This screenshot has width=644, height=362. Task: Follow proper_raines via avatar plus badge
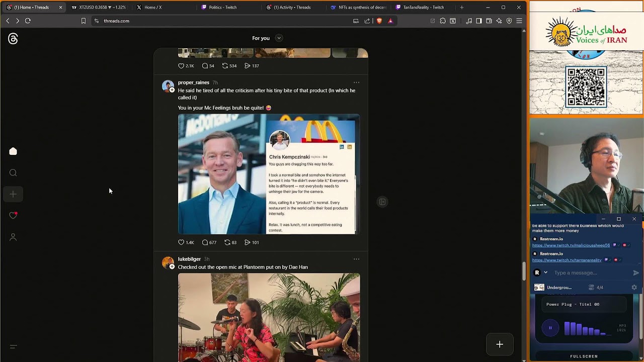point(172,90)
